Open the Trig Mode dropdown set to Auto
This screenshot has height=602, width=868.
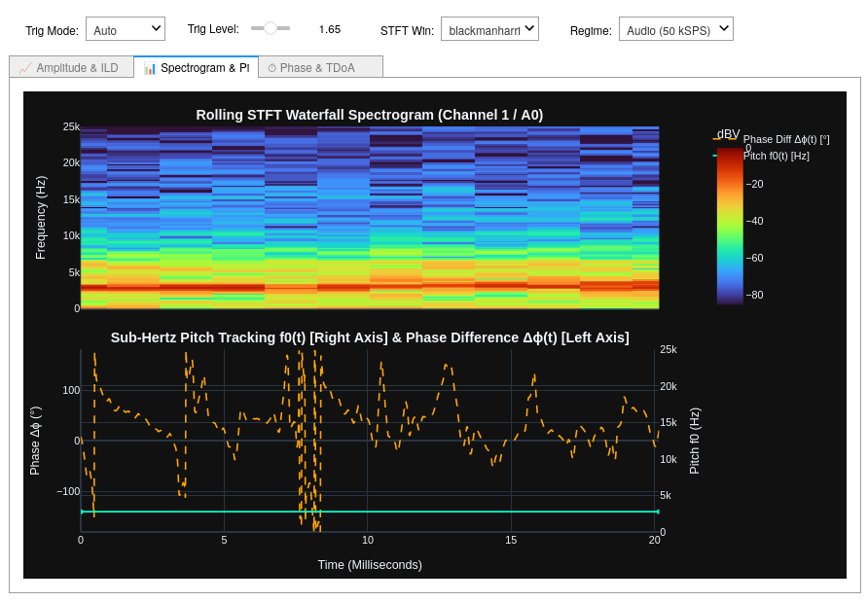tap(126, 29)
